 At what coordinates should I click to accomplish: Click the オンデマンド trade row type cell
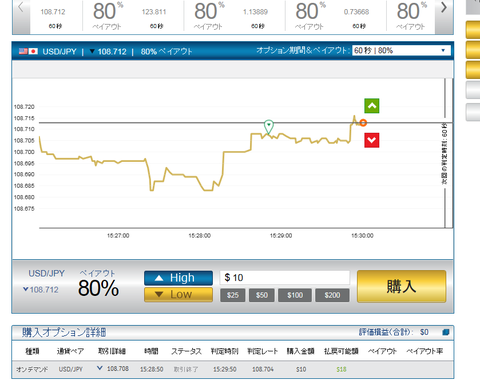pyautogui.click(x=32, y=369)
